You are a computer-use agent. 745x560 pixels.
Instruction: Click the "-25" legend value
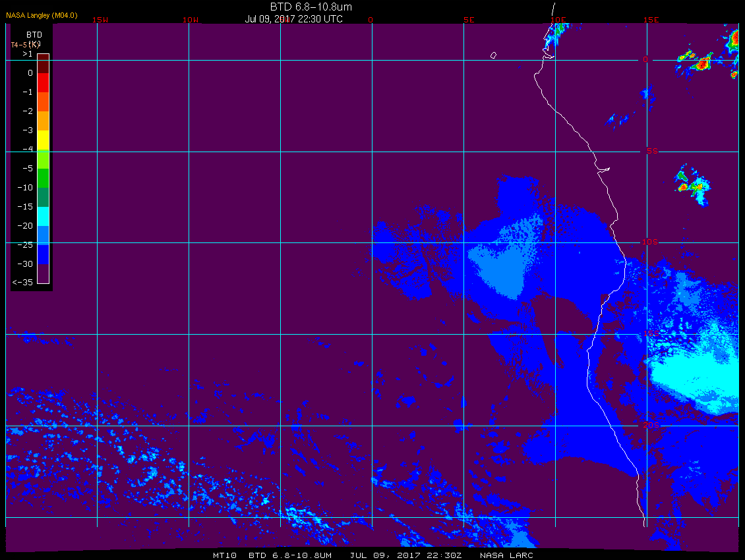click(x=25, y=244)
